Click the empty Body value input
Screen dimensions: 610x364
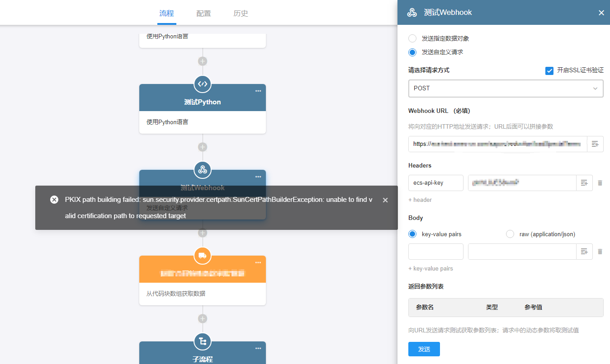(522, 252)
